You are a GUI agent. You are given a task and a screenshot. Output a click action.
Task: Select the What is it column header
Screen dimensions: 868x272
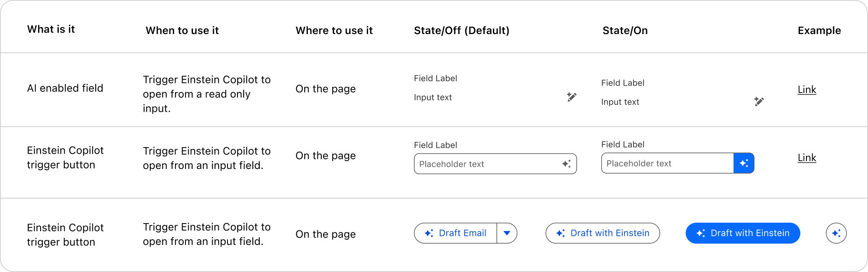point(51,29)
